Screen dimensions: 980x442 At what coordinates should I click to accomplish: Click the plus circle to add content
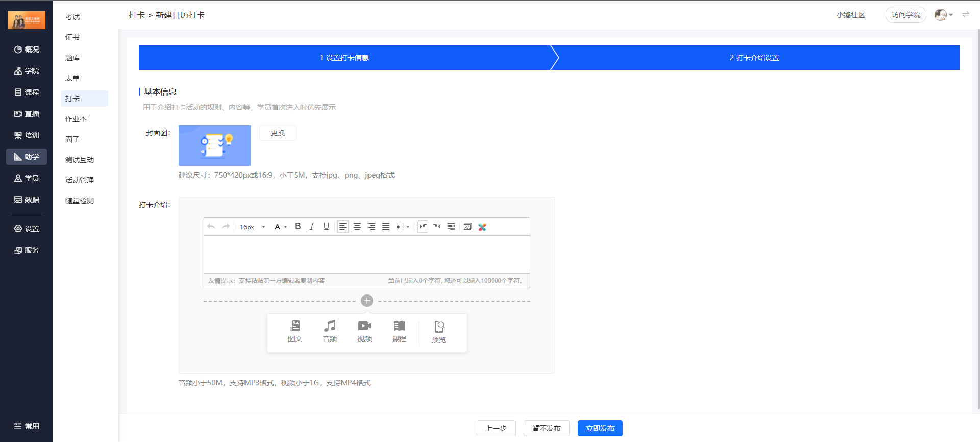(367, 301)
